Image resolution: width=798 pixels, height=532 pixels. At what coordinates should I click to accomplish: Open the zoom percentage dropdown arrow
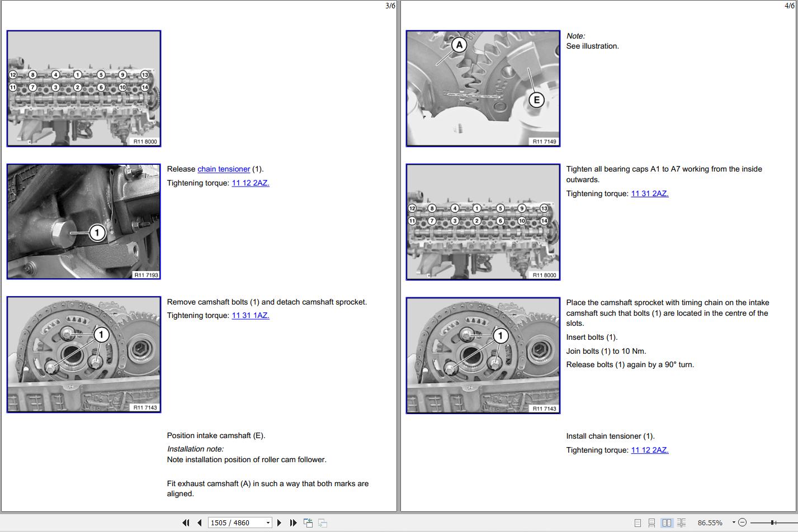[x=733, y=522]
